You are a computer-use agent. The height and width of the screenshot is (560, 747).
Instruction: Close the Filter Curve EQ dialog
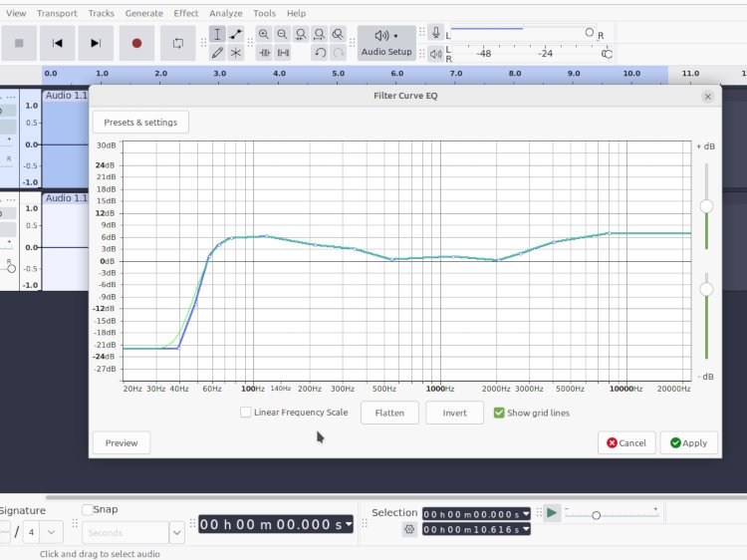[708, 97]
